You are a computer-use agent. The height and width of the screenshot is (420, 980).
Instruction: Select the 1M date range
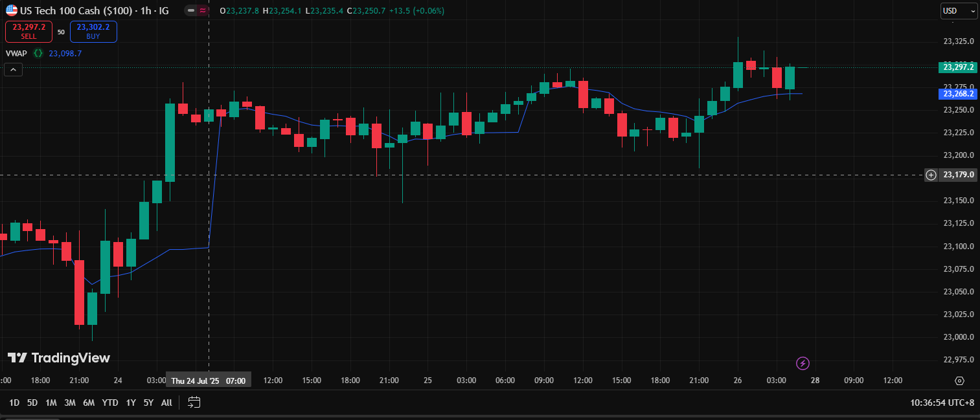(x=51, y=403)
